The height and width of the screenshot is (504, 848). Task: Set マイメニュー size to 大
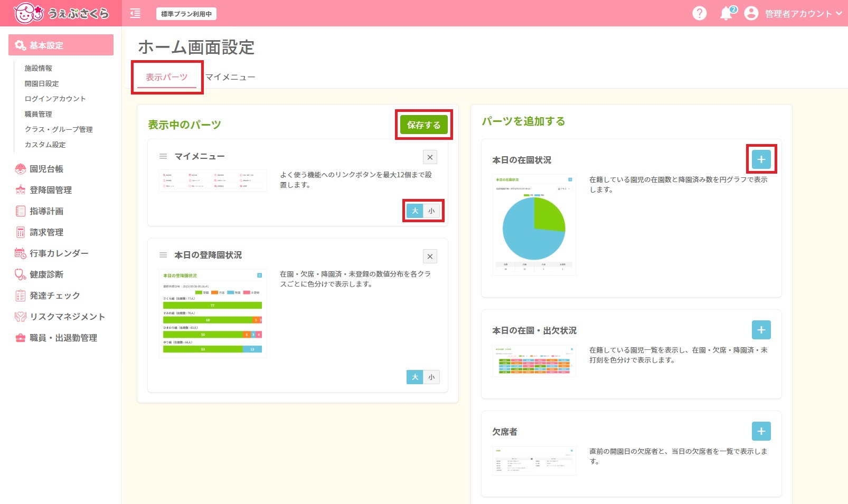(x=415, y=211)
